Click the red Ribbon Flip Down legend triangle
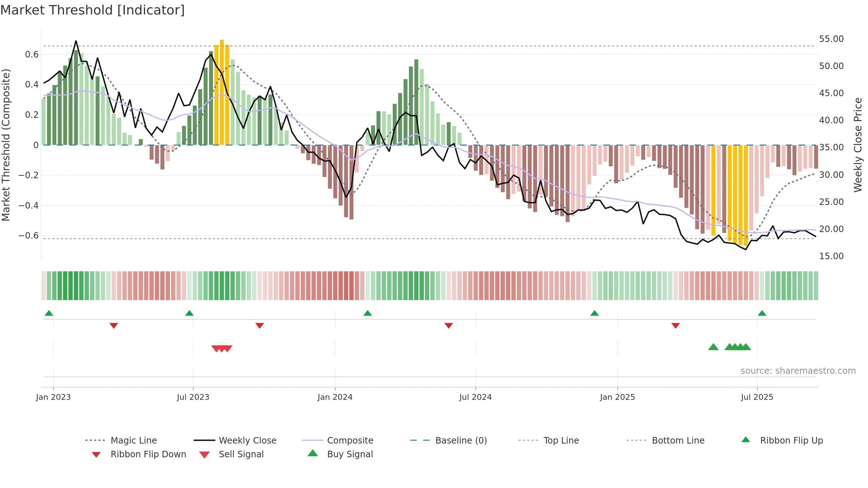Viewport: 868px width, 488px height. coord(96,455)
